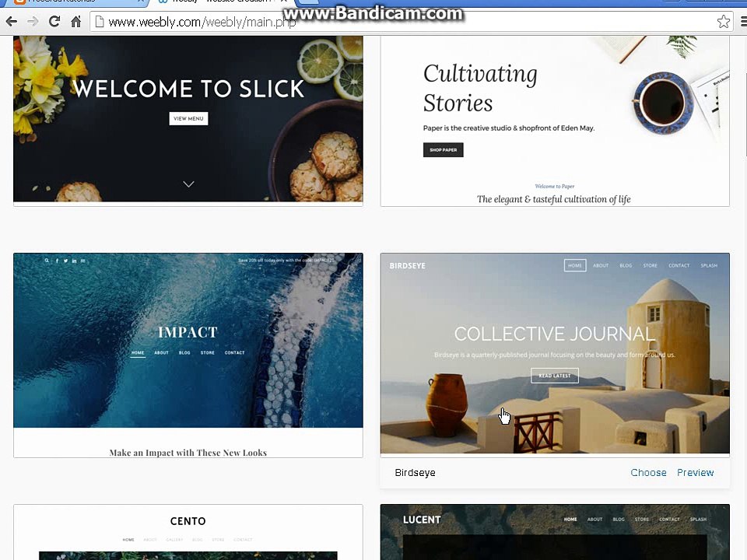Click the COLLECTIVE JOURNAL headline
The width and height of the screenshot is (747, 560).
click(555, 334)
